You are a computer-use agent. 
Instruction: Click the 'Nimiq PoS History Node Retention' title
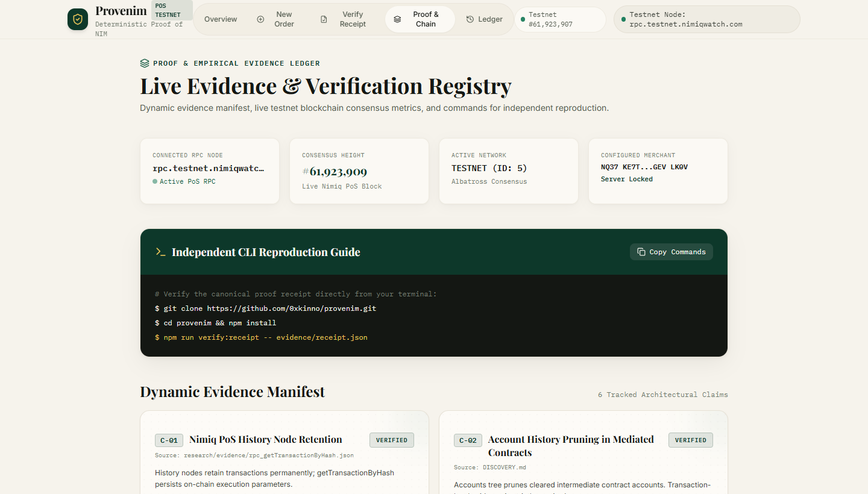[266, 439]
